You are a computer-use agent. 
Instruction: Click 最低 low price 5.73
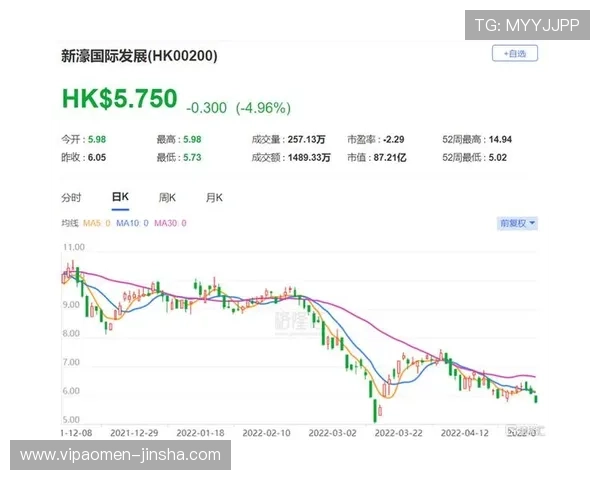point(179,157)
